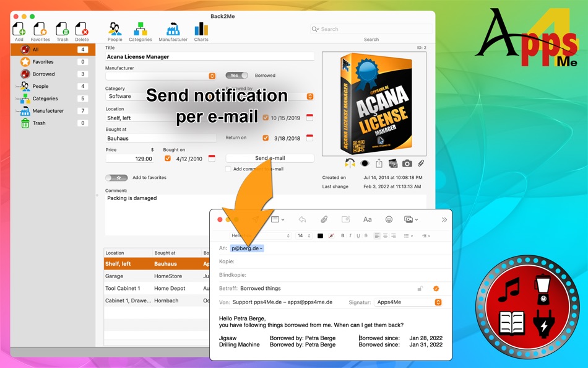
Task: Open calendar icon next to 3/18/2018
Action: click(309, 138)
